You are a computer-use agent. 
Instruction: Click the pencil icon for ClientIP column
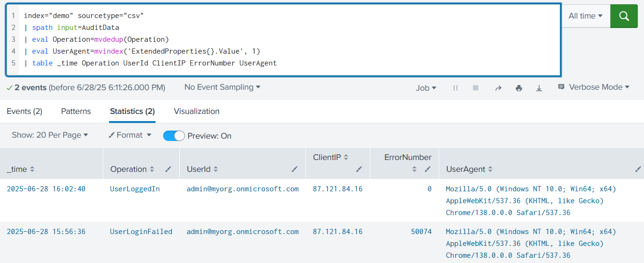click(x=359, y=169)
